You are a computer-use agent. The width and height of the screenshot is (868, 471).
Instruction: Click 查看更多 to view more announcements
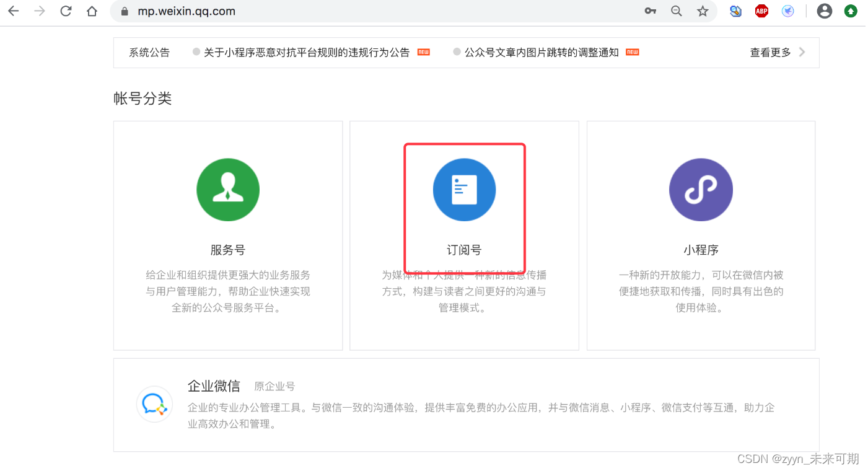(770, 53)
